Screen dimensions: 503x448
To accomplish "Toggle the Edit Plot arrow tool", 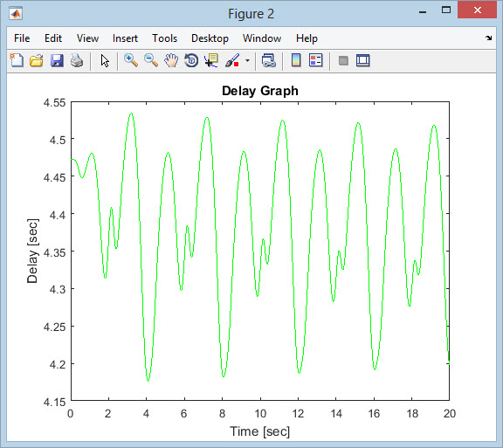I will coord(105,60).
